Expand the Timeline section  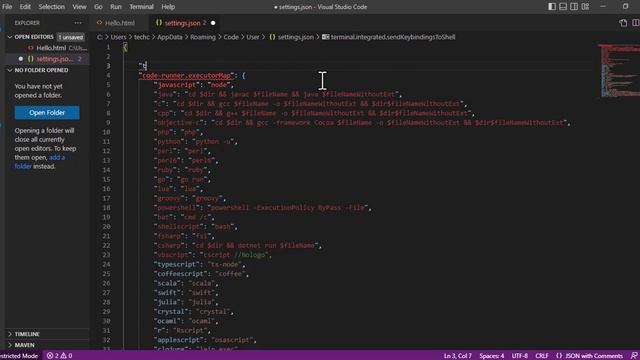(27, 334)
